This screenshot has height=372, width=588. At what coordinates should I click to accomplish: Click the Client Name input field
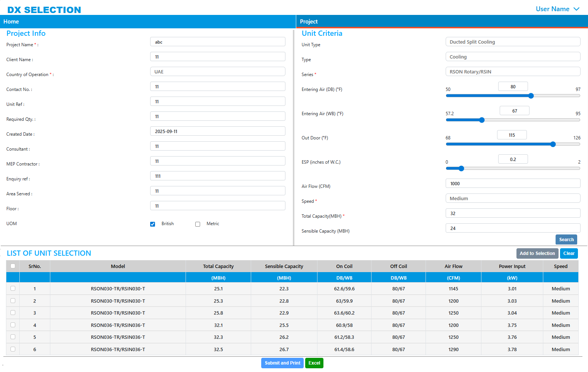click(218, 57)
